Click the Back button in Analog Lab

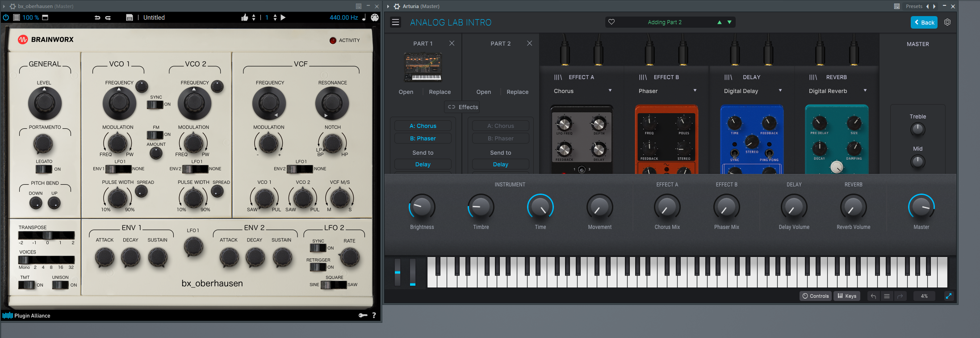(924, 22)
